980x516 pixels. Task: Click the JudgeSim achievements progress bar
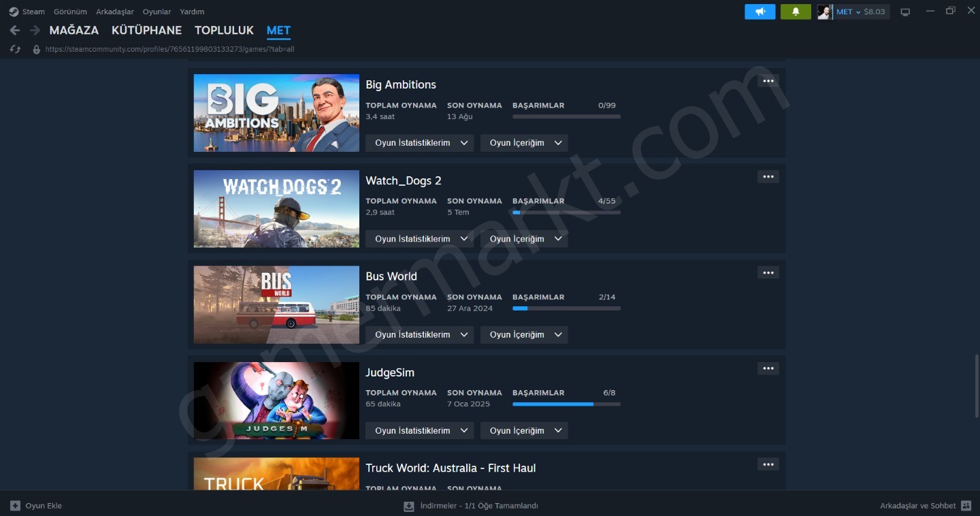point(566,404)
